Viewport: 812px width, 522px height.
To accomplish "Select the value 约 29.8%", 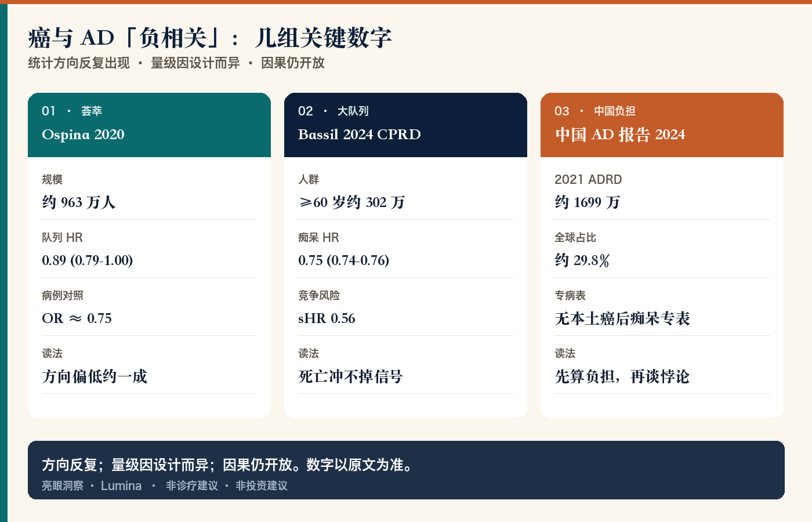I will (x=582, y=260).
